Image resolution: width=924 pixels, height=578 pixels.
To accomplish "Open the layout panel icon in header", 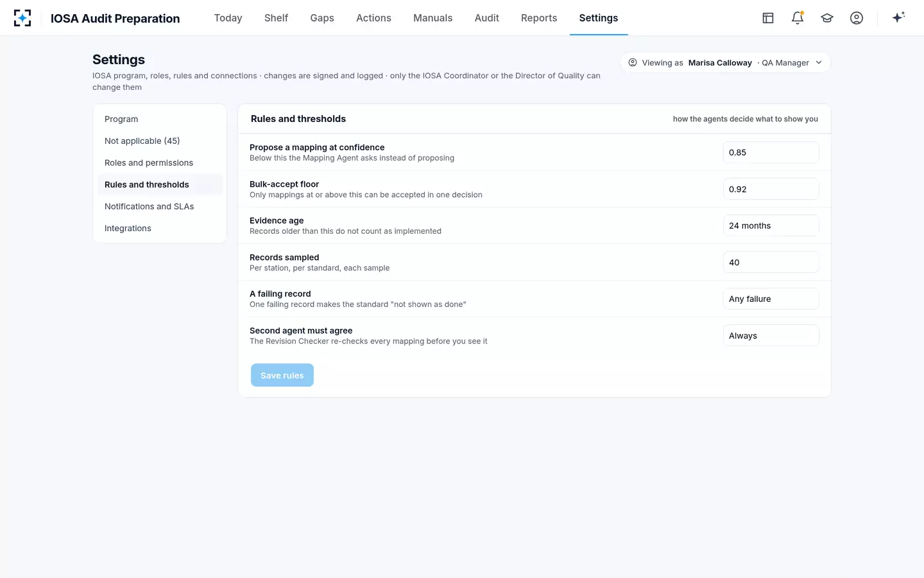I will [x=768, y=18].
